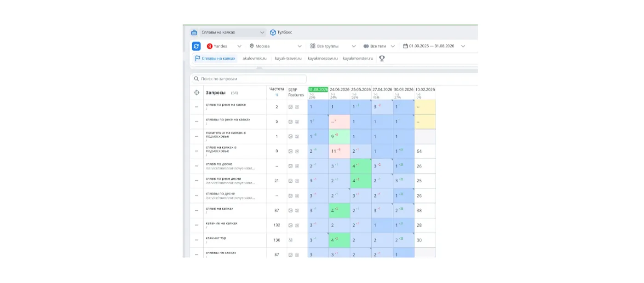The width and height of the screenshot is (644, 283).
Task: Click image SERP icon for катание на каяках row
Action: pyautogui.click(x=290, y=225)
